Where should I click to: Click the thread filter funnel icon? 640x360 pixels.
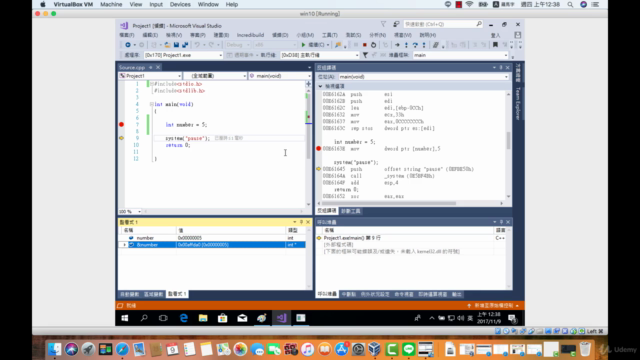[365, 55]
